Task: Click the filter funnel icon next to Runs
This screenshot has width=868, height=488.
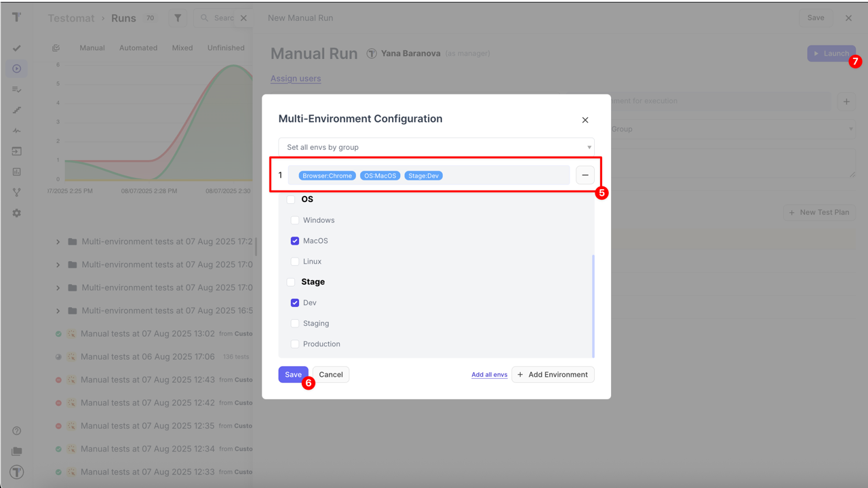Action: pyautogui.click(x=178, y=18)
